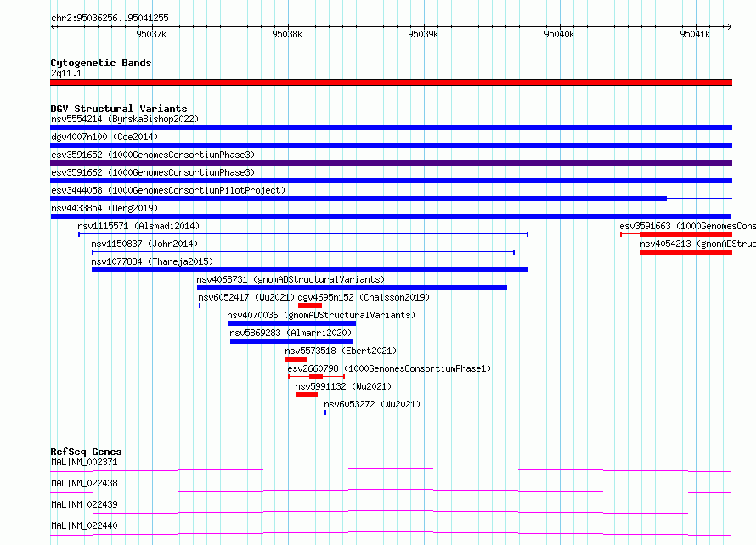Click the nsv5991132 (Wu2021) label
Screen dimensions: 756x545
(x=343, y=386)
